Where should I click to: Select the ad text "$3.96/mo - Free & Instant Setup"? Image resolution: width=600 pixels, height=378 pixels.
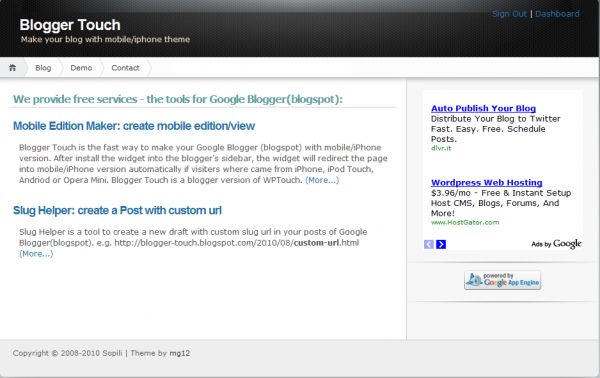(x=501, y=193)
